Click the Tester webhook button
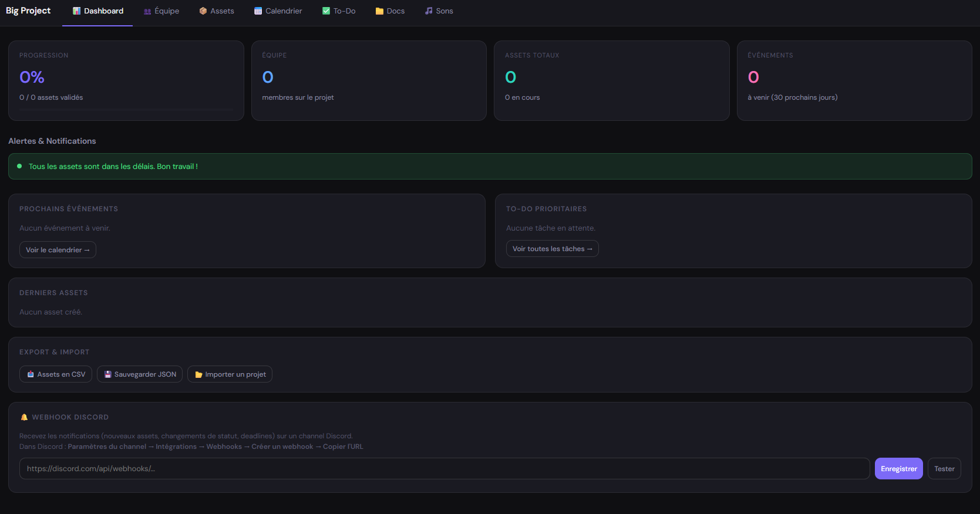Image resolution: width=980 pixels, height=514 pixels. (x=944, y=469)
